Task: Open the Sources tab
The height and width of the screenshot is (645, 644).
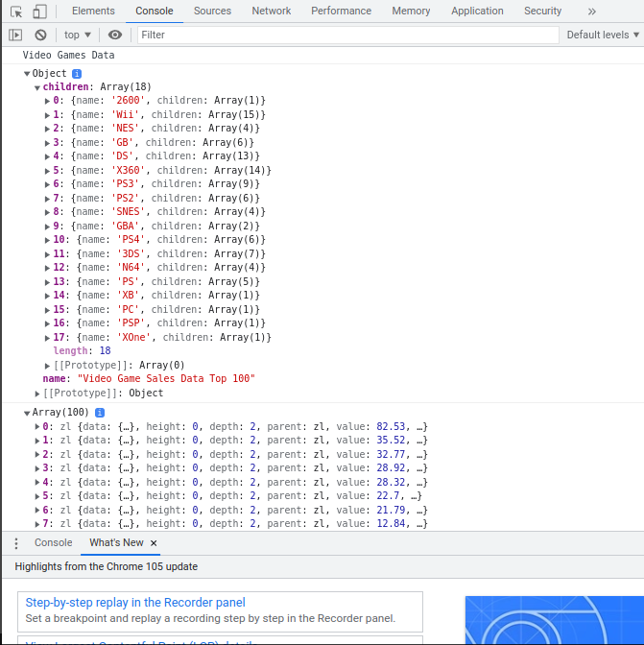Action: coord(212,12)
